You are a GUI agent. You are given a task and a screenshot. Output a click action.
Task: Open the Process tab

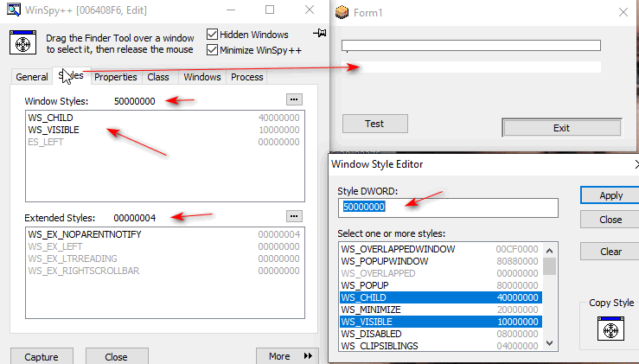[247, 77]
